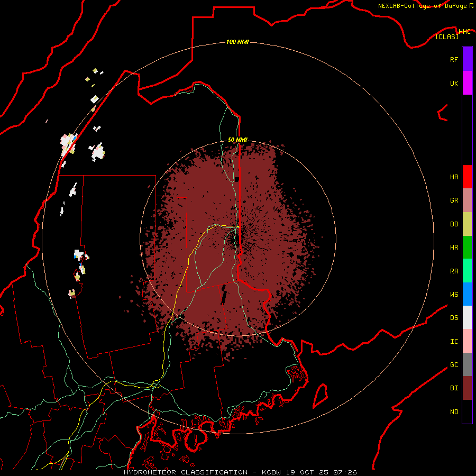Click the 'NEXLAB-College of DuPage' credit text

click(x=422, y=6)
